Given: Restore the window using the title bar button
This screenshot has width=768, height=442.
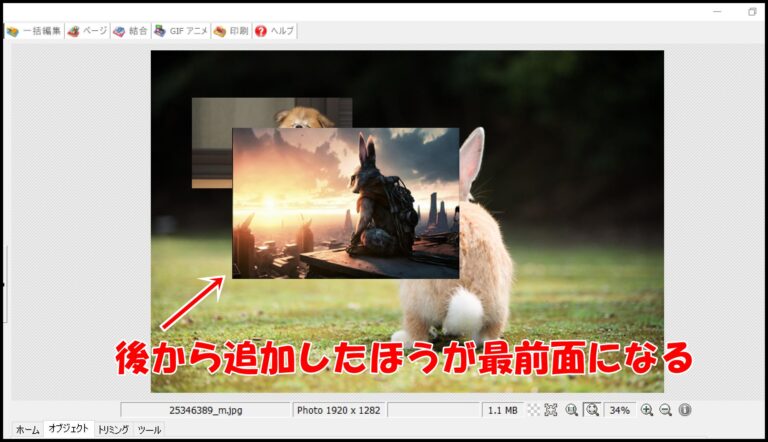Looking at the screenshot, I should 752,12.
